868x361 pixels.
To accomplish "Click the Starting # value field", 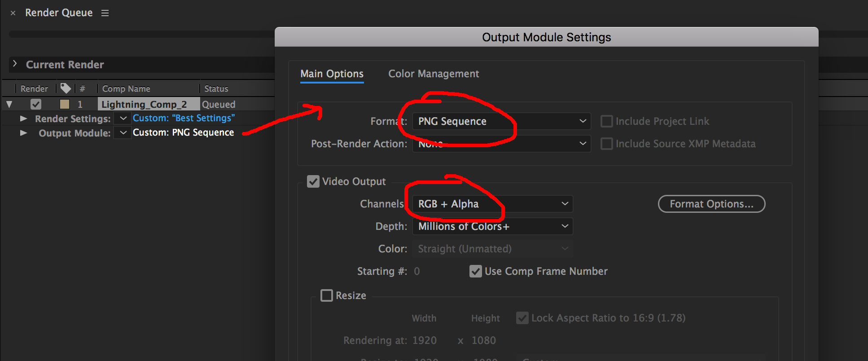I will (x=417, y=271).
